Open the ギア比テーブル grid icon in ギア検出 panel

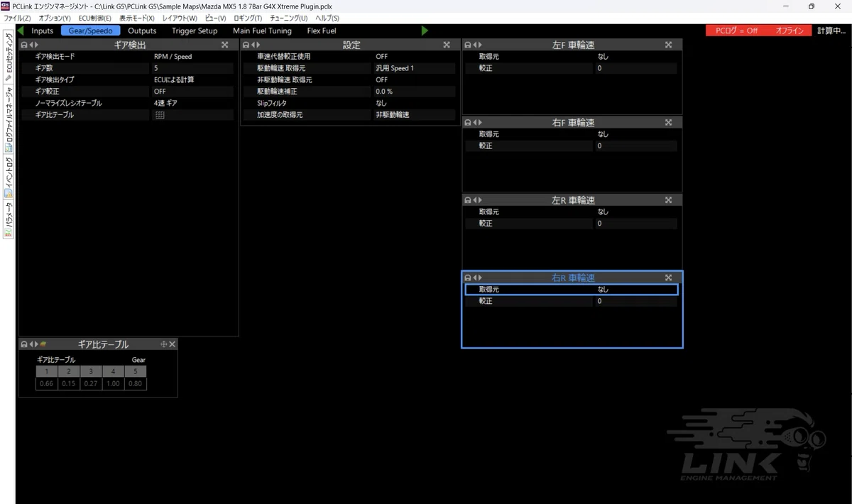tap(160, 115)
